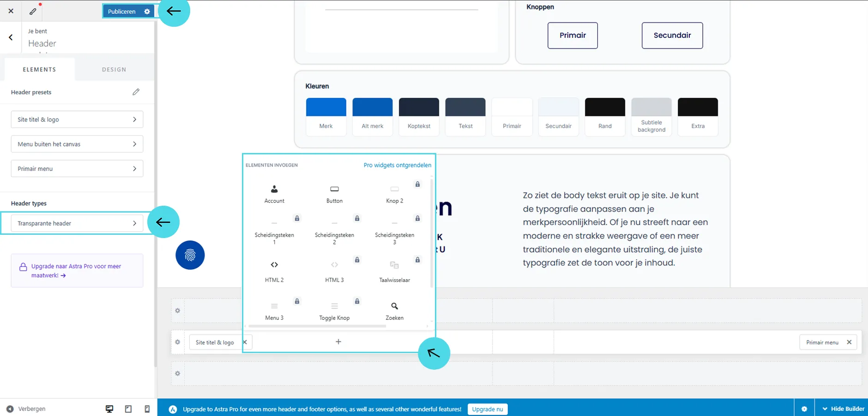This screenshot has width=868, height=416.
Task: Switch to desktop preview icon
Action: [109, 409]
